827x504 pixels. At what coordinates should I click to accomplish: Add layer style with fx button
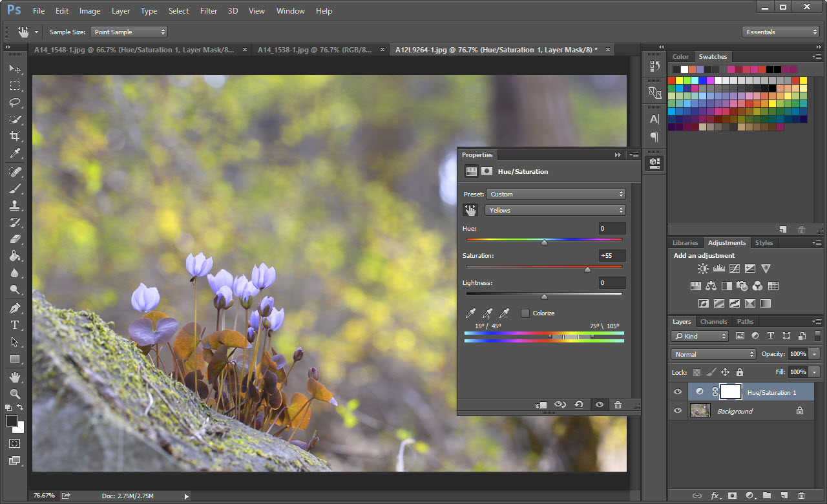[715, 496]
